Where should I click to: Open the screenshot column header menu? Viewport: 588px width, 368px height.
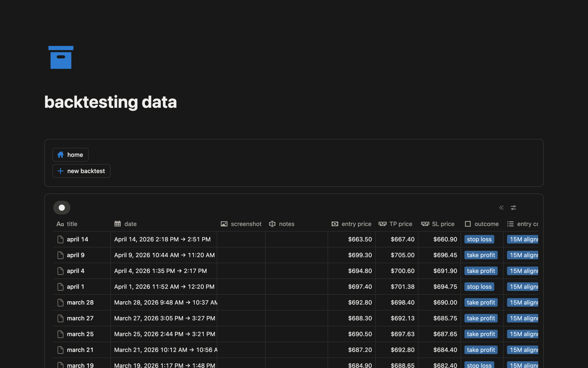[x=241, y=224]
